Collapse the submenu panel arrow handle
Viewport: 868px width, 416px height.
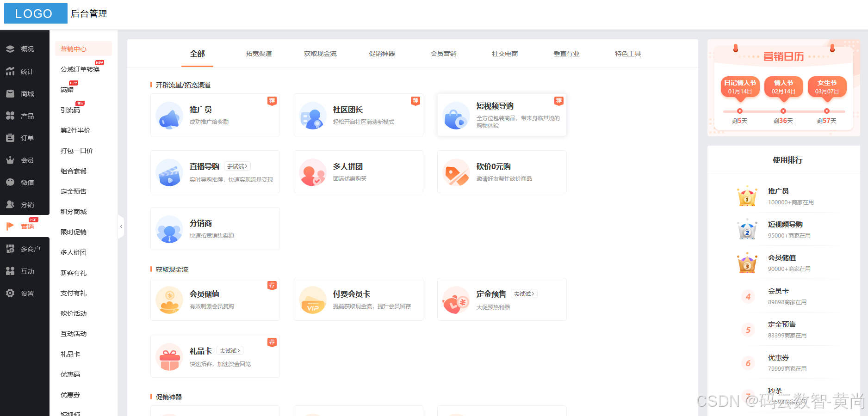121,226
